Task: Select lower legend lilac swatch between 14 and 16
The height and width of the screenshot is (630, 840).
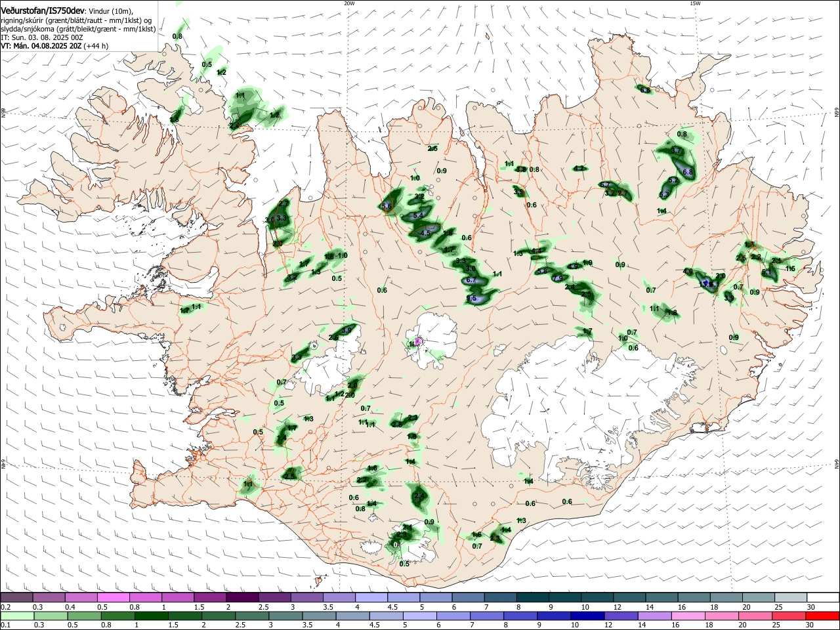Action: pyautogui.click(x=654, y=616)
